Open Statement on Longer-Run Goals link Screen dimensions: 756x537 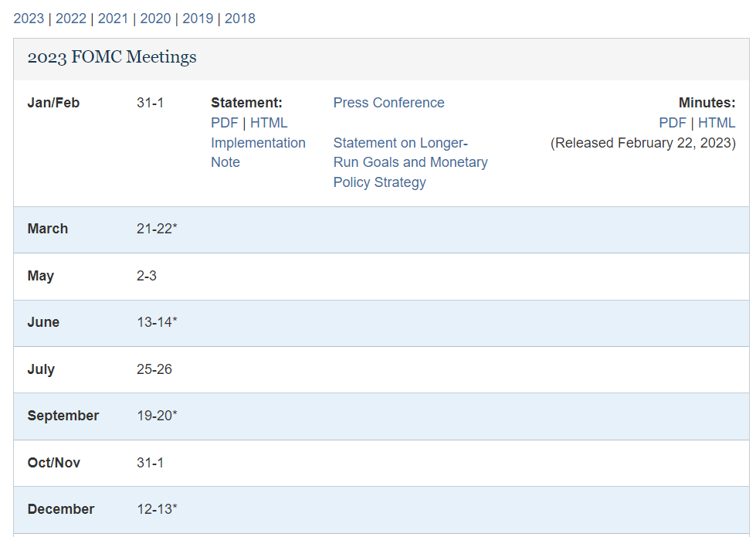[410, 162]
